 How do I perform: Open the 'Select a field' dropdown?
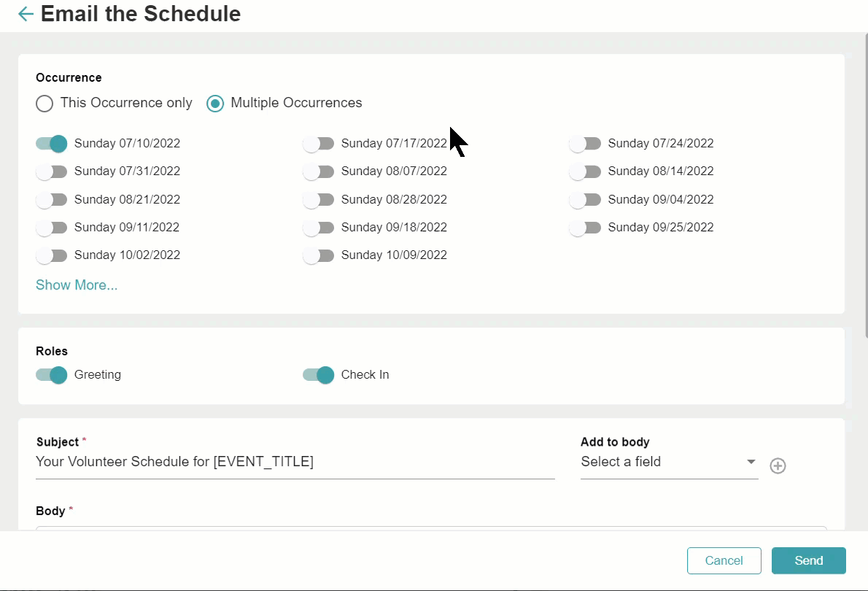click(667, 462)
